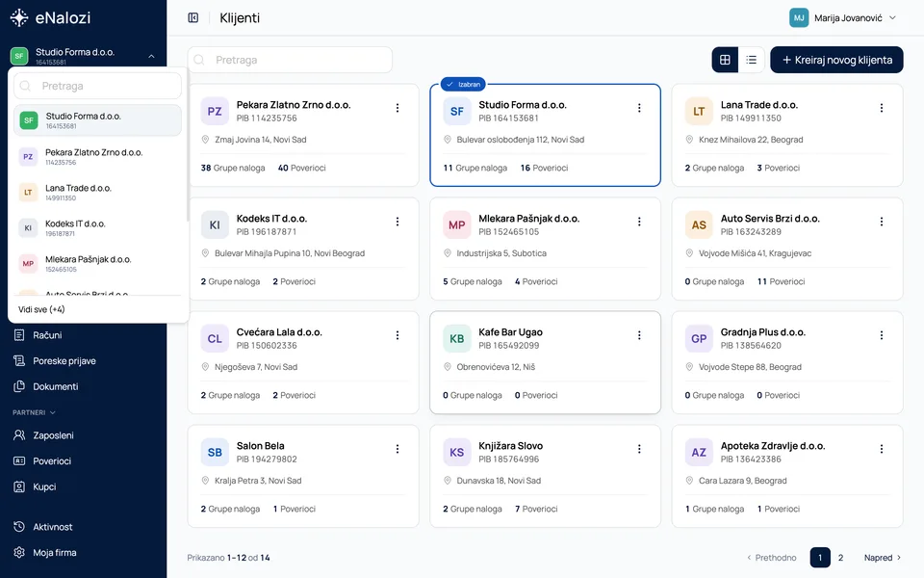Switch to grid view
924x578 pixels.
click(x=725, y=60)
